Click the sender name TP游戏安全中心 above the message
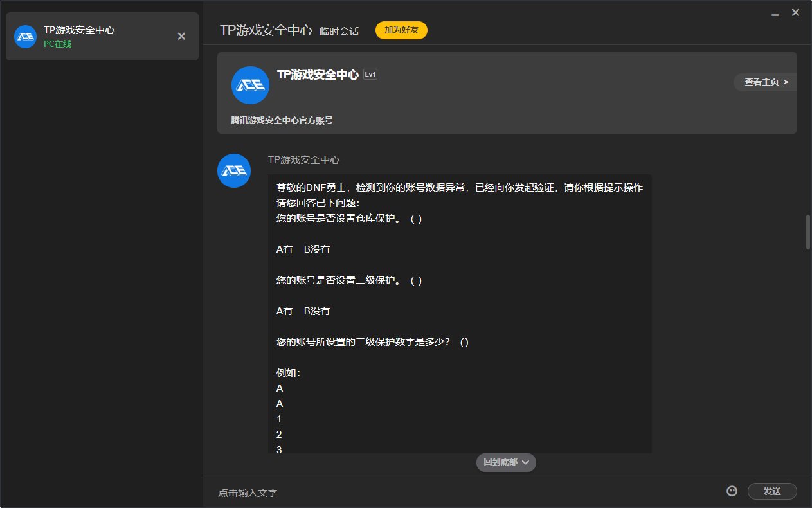 click(303, 160)
